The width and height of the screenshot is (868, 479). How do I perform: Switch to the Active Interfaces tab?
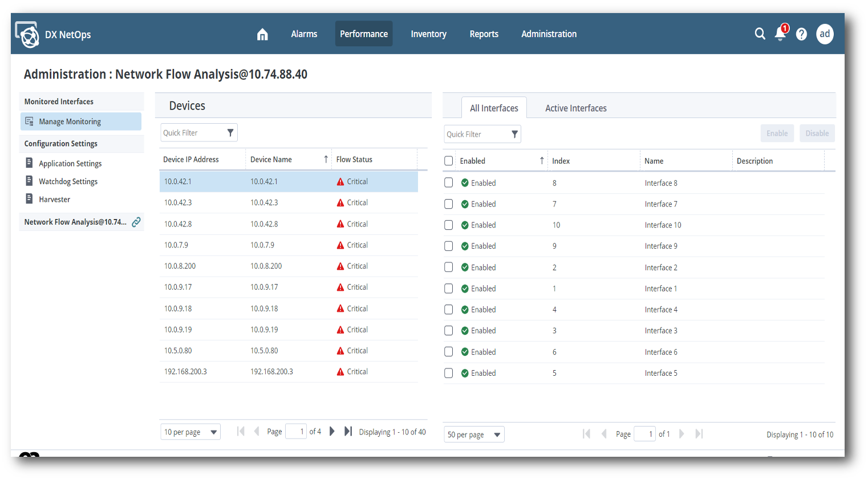(575, 108)
